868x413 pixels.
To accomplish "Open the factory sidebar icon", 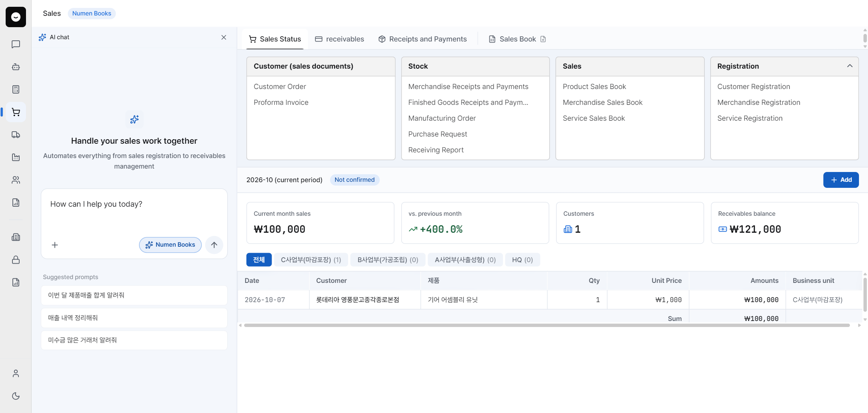I will (16, 157).
